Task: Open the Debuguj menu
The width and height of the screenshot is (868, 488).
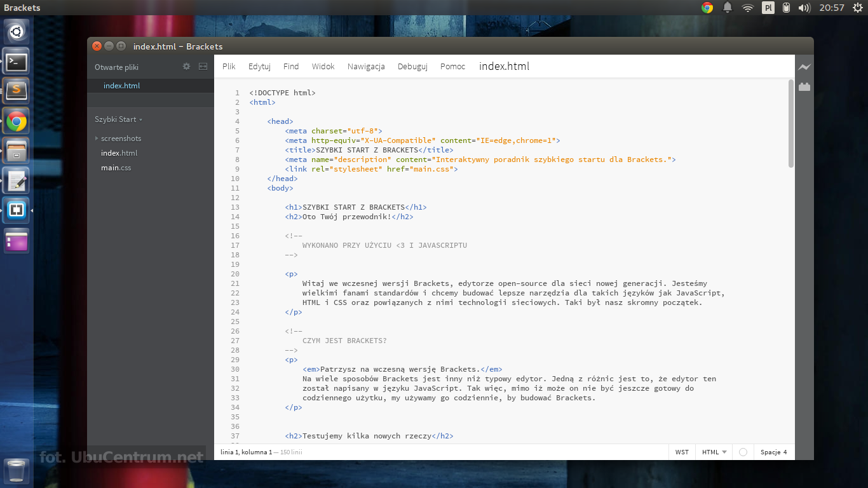Action: pos(412,66)
